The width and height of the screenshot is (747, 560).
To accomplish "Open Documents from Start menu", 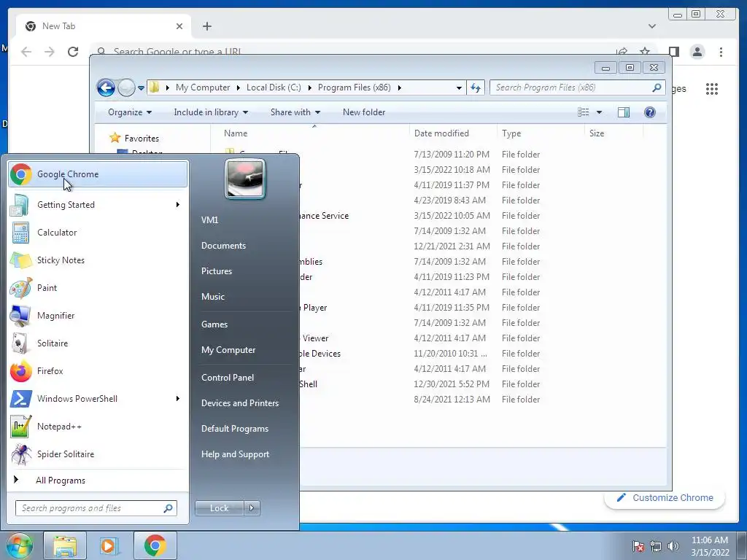I will click(x=223, y=246).
